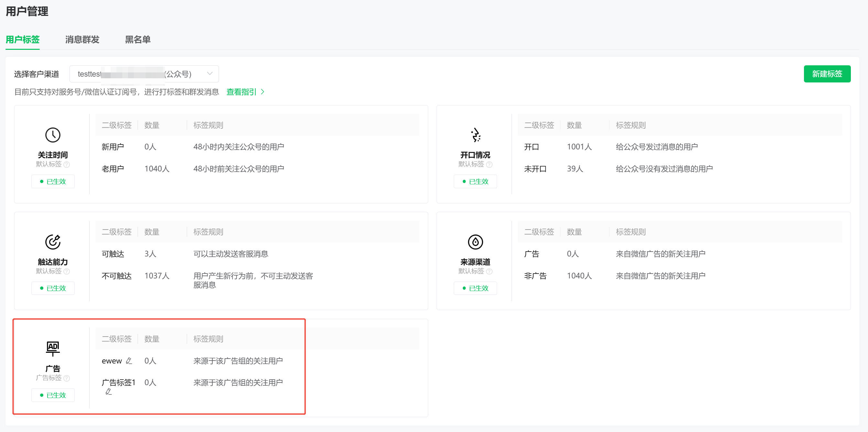
Task: Open the 黑名单 tab
Action: pyautogui.click(x=137, y=39)
